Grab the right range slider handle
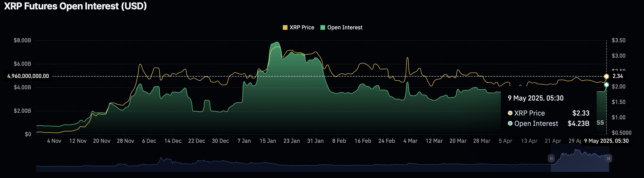This screenshot has width=644, height=178. pos(609,159)
